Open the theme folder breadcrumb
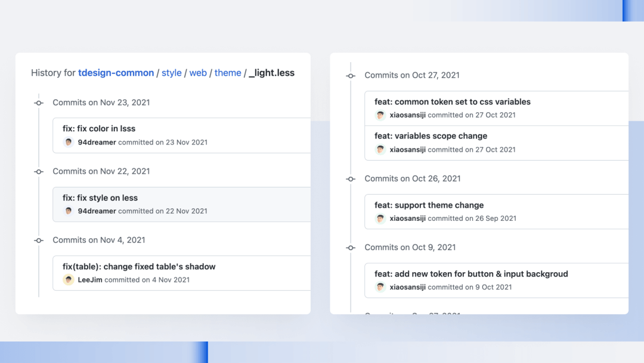 [228, 73]
